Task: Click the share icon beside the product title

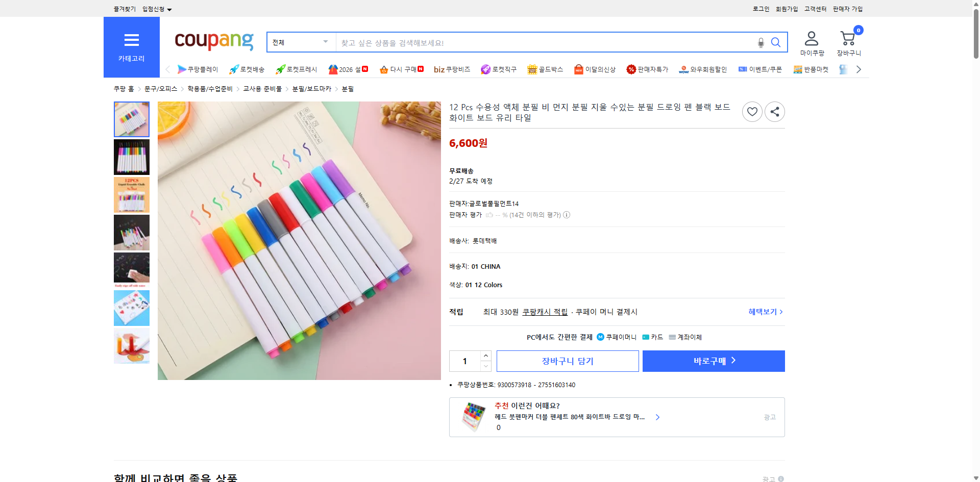Action: (x=774, y=111)
